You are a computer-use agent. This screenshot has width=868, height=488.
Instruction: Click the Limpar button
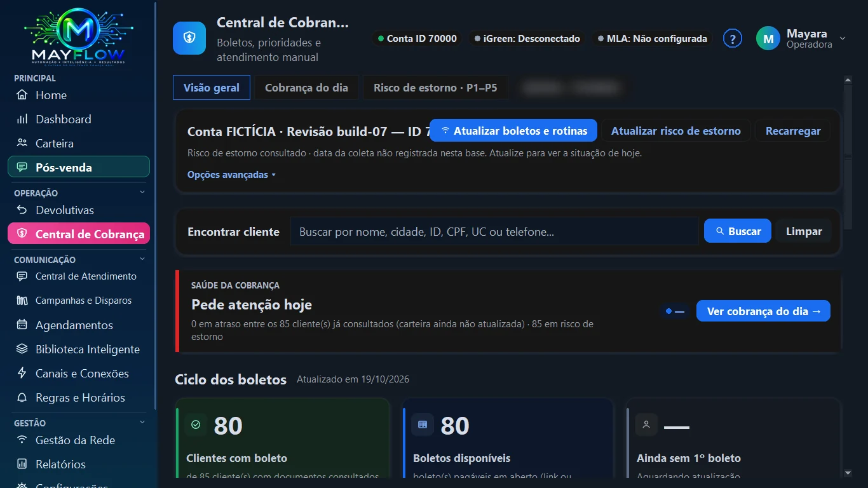(804, 231)
